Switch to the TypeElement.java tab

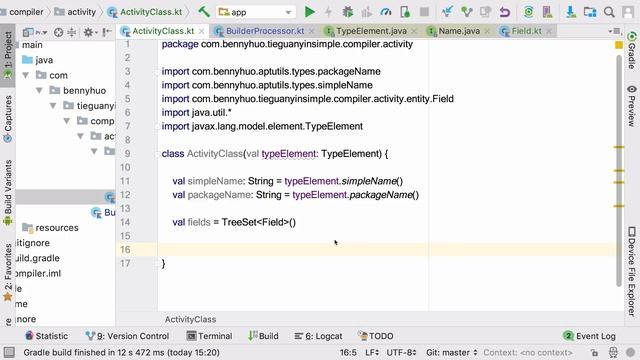point(371,31)
